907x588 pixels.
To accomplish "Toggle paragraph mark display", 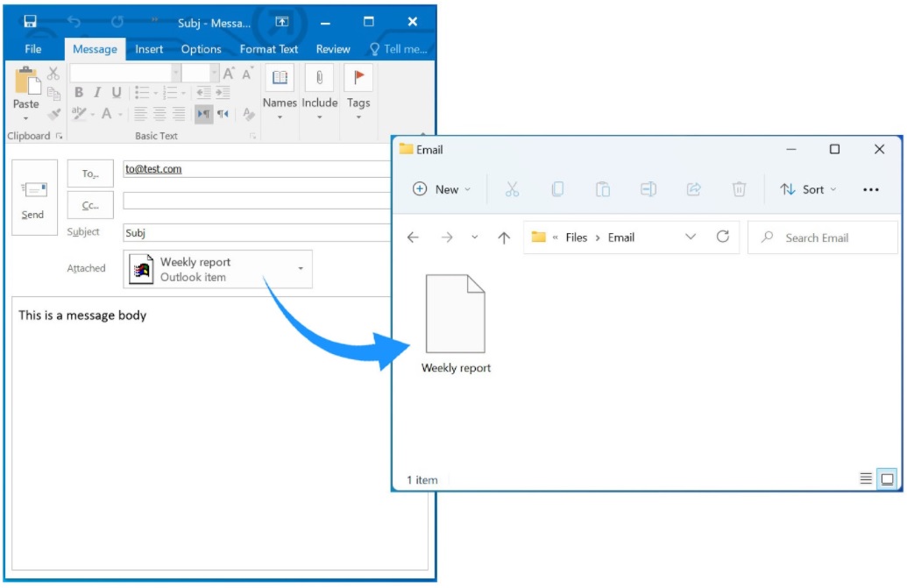I will pyautogui.click(x=203, y=114).
